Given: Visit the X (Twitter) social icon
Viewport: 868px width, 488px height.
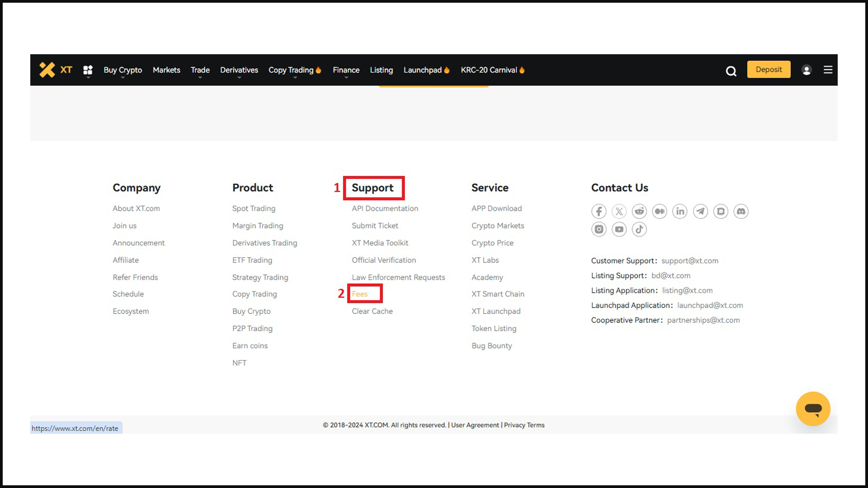Looking at the screenshot, I should [619, 211].
